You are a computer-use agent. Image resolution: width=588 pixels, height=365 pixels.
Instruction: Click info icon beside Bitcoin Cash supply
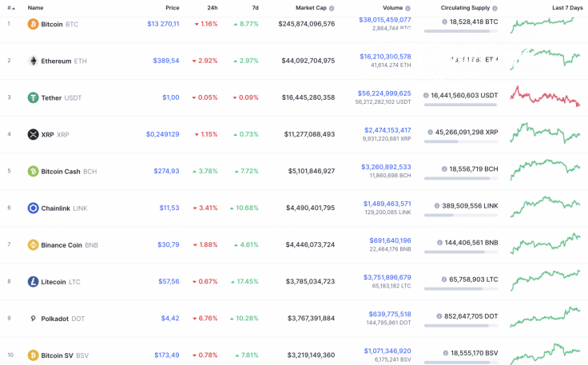444,169
